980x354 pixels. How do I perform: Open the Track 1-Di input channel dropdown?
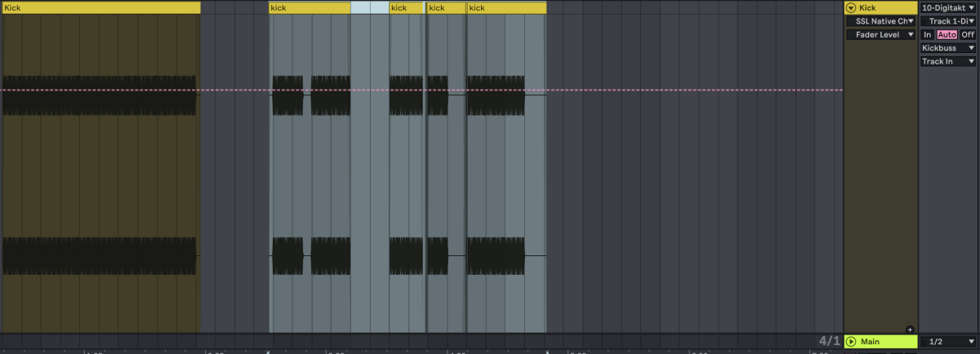(948, 21)
